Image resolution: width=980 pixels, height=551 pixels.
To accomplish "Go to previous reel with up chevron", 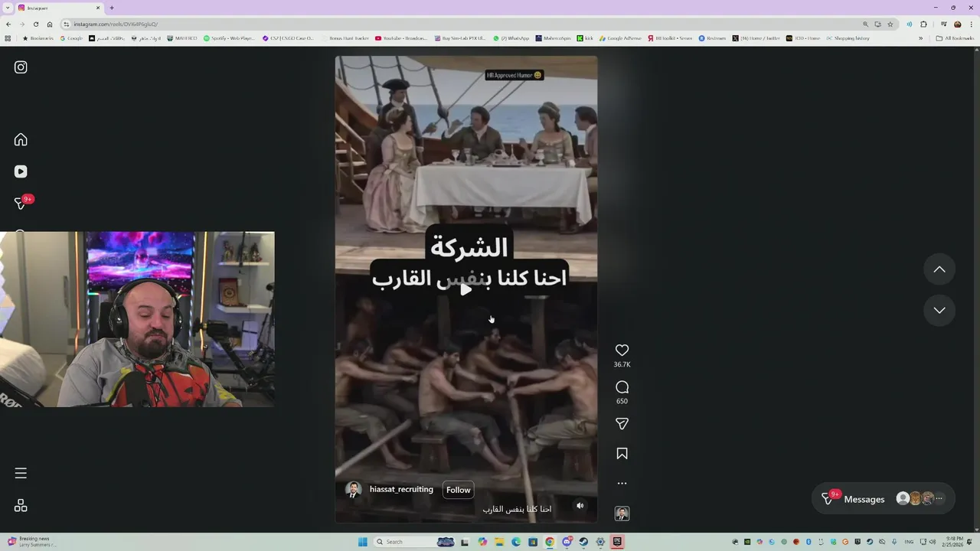I will pyautogui.click(x=939, y=269).
